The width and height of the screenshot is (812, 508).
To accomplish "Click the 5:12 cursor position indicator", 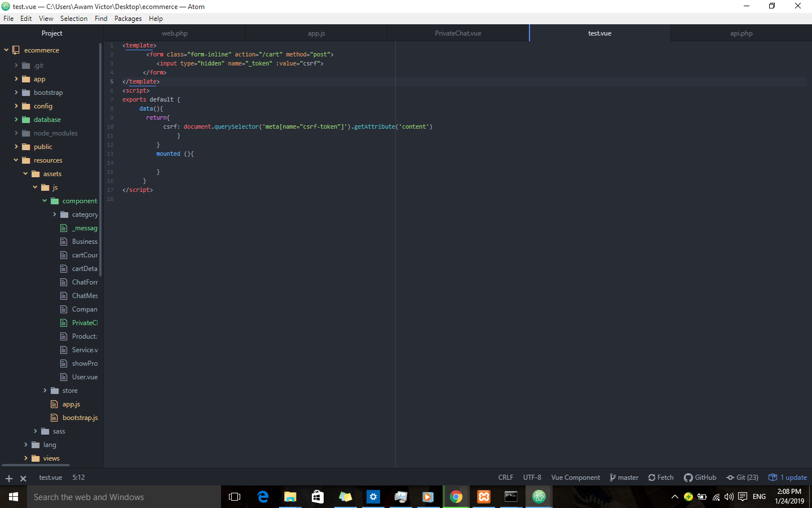I will point(78,478).
